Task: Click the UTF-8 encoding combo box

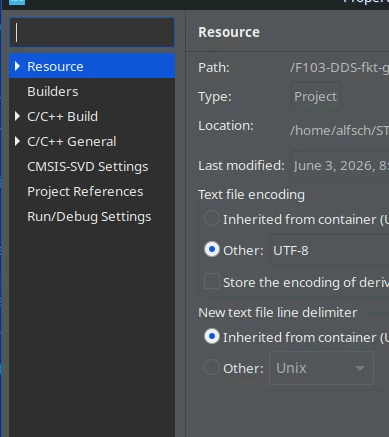Action: pyautogui.click(x=329, y=250)
